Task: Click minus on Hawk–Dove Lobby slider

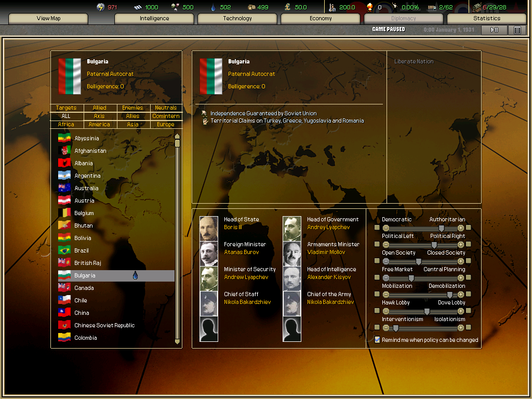Action: [386, 311]
